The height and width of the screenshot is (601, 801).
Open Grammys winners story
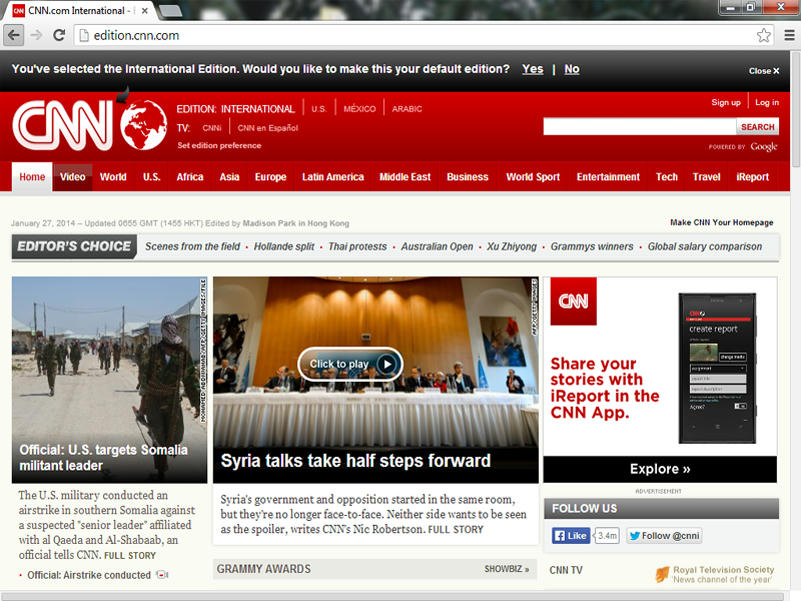(592, 246)
